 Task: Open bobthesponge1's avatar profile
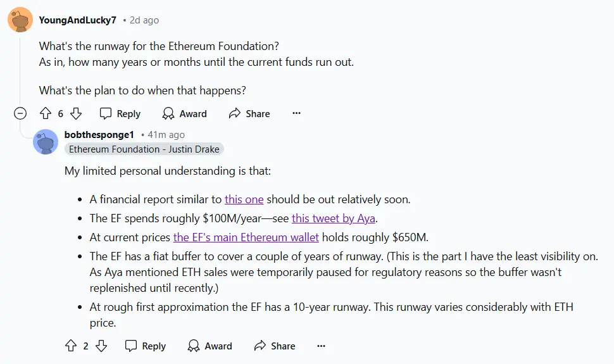(46, 142)
